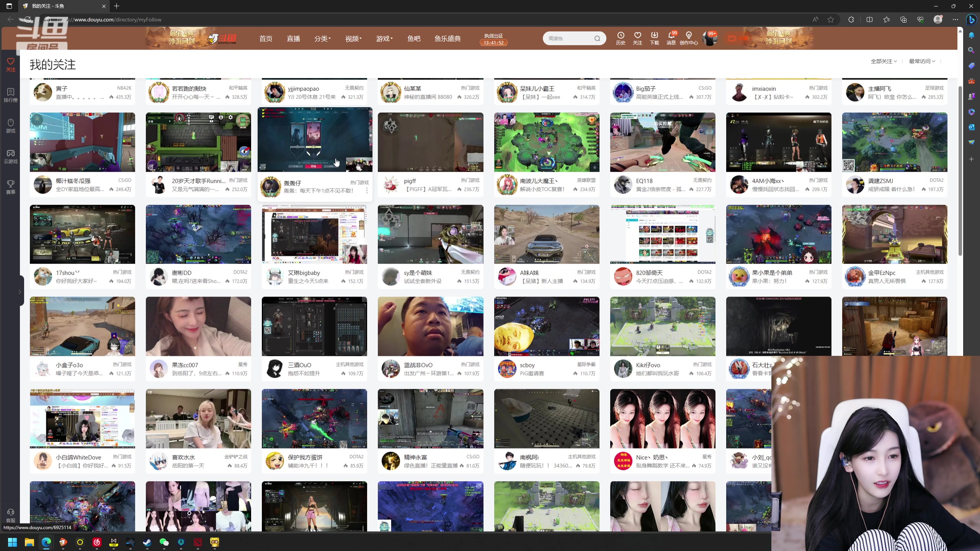
Task: Click the three-dot menu on 轰轰仔 card
Action: click(366, 191)
